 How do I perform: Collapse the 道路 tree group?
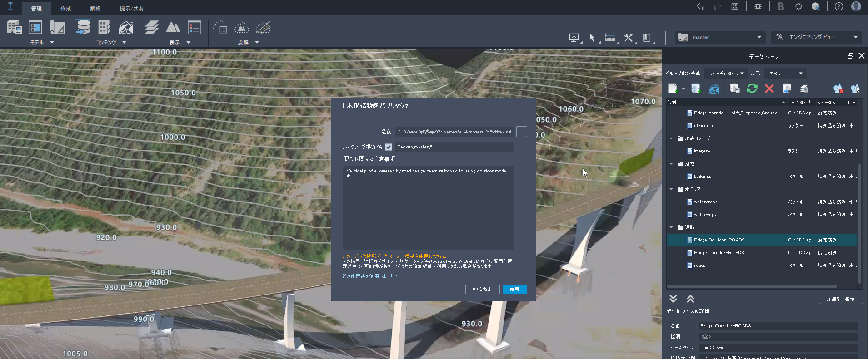pos(671,227)
